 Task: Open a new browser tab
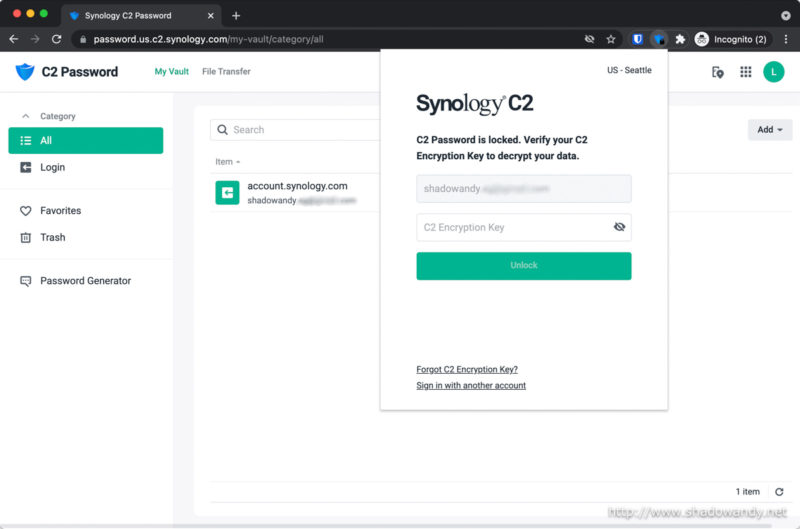coord(236,16)
